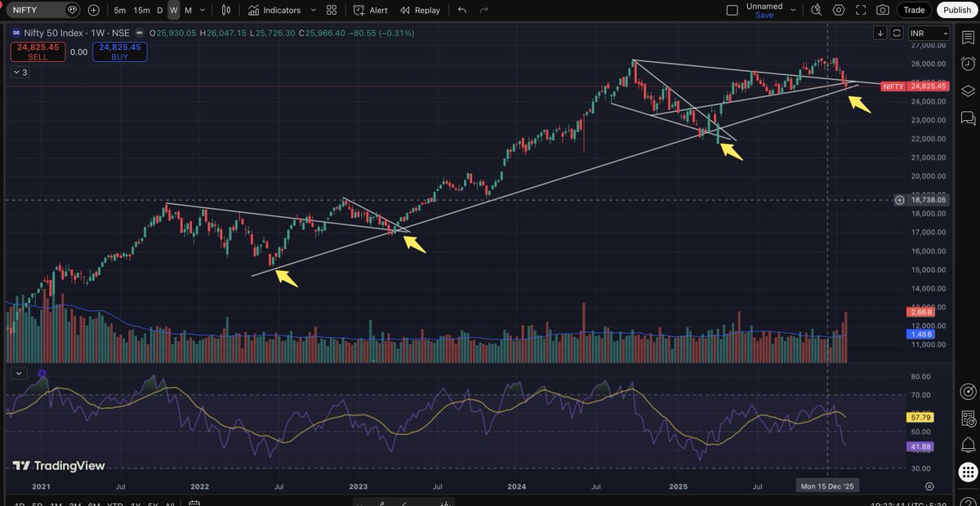This screenshot has width=980, height=506.
Task: Open the target-shaped icon in right sidebar
Action: [968, 392]
